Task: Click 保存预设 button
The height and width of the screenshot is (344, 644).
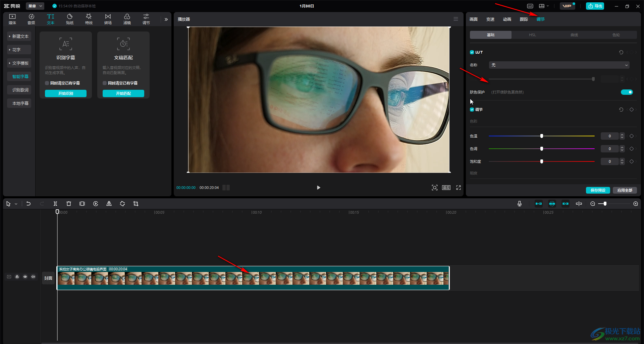Action: pyautogui.click(x=598, y=190)
